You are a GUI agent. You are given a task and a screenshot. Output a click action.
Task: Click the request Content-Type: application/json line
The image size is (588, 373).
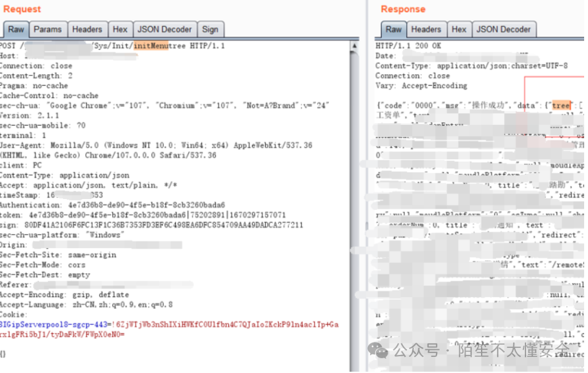tap(64, 175)
